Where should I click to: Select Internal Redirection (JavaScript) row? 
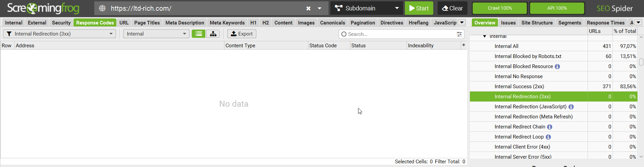(x=553, y=106)
